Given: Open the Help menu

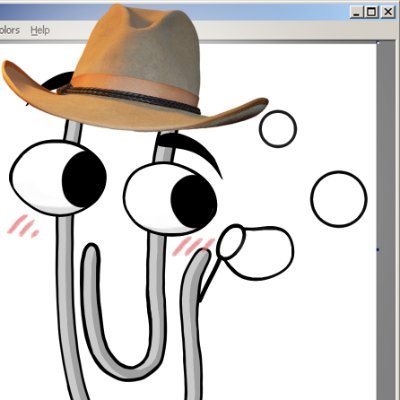Looking at the screenshot, I should (40, 30).
